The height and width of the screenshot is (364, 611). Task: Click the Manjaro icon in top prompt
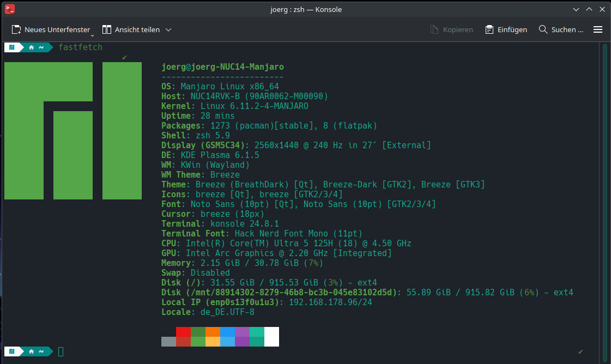point(11,47)
